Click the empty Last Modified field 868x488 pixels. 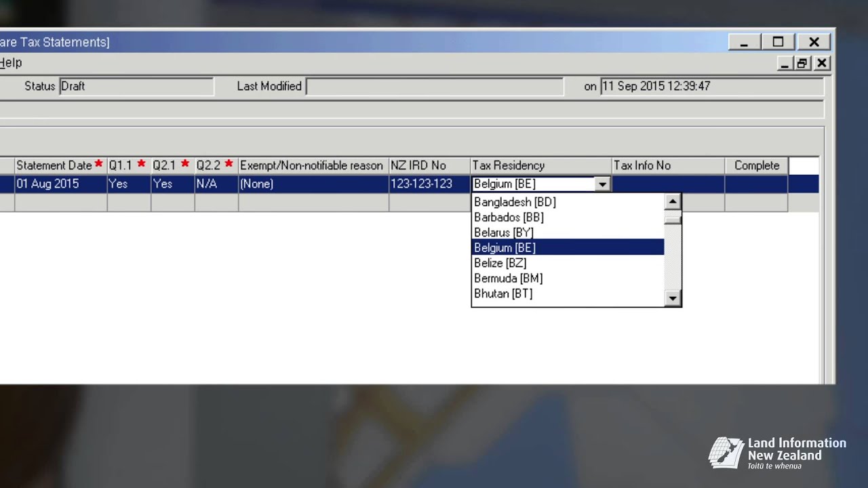click(x=435, y=86)
